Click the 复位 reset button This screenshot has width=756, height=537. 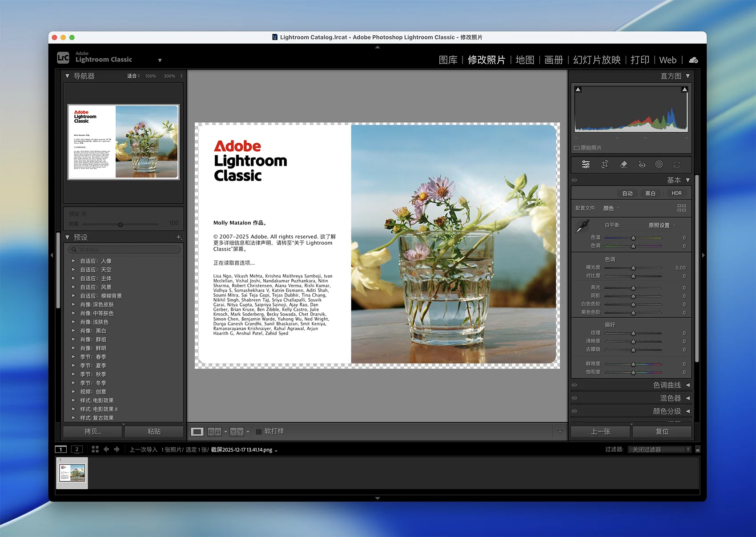[x=662, y=432]
